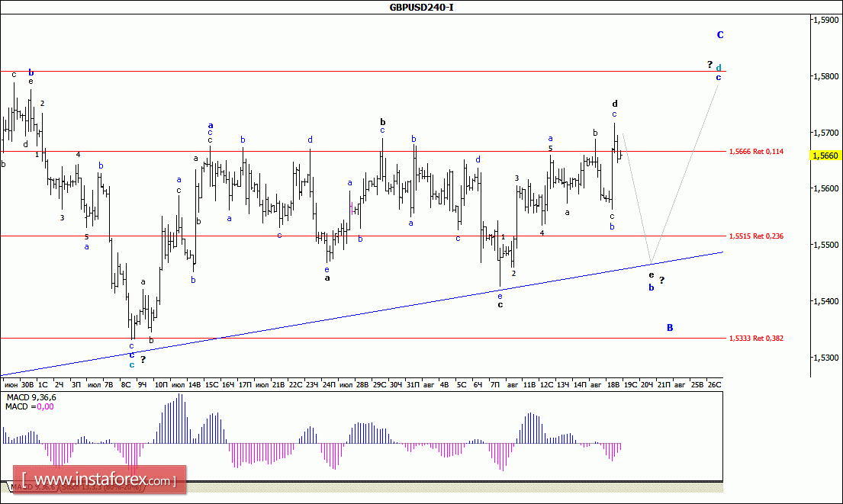Image resolution: width=843 pixels, height=504 pixels.
Task: Click the 18В date axis label
Action: pos(613,385)
